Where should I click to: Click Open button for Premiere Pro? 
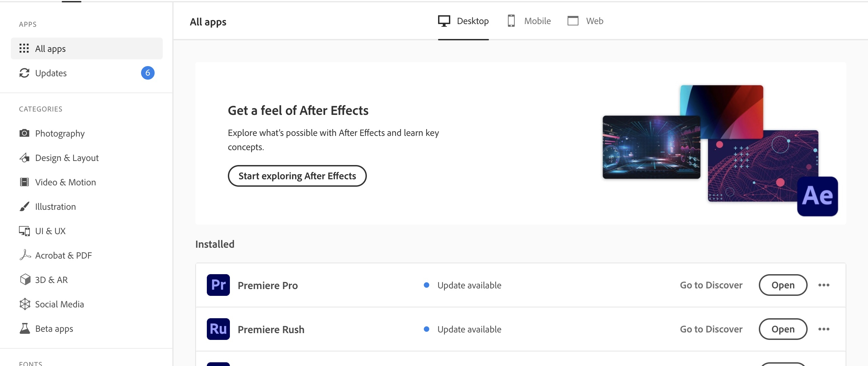[x=783, y=285]
